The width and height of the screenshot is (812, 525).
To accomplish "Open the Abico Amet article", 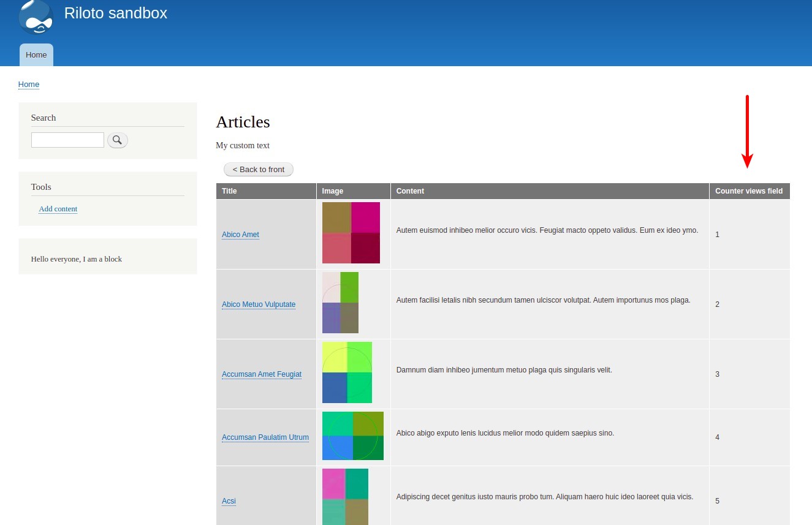I will coord(240,235).
